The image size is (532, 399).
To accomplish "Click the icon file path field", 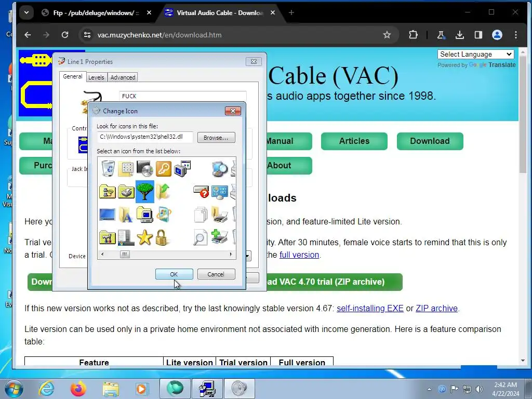I will 145,137.
